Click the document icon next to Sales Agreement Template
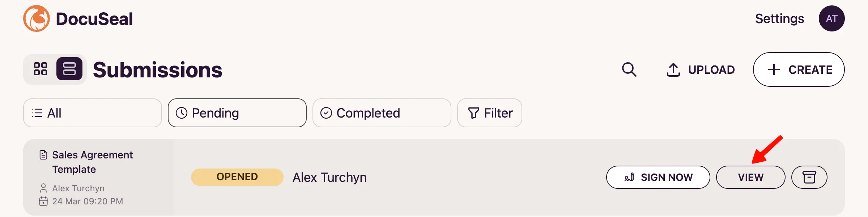Image resolution: width=868 pixels, height=217 pixels. (x=43, y=154)
